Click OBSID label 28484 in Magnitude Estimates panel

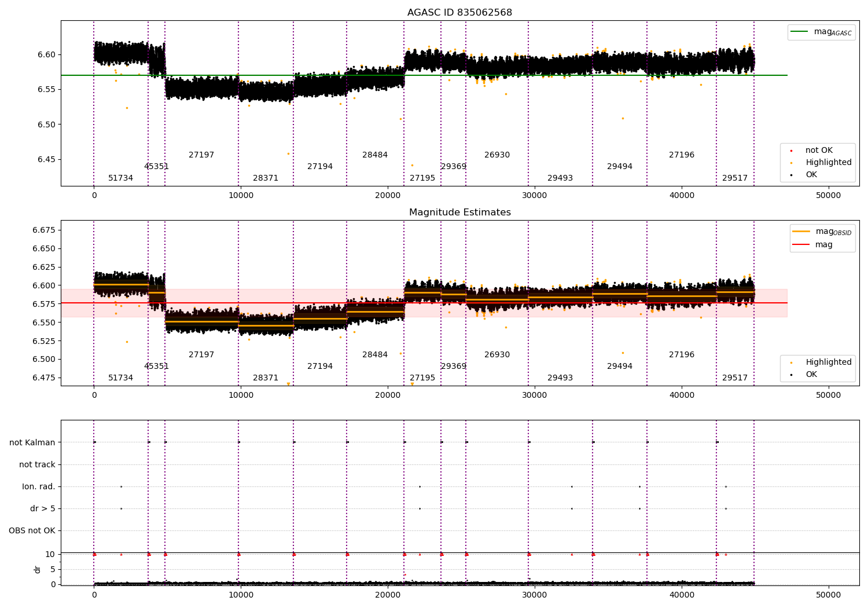pos(375,355)
